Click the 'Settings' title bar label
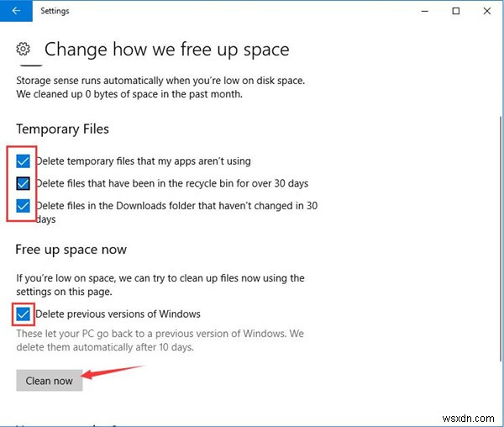The width and height of the screenshot is (504, 427). click(x=55, y=11)
